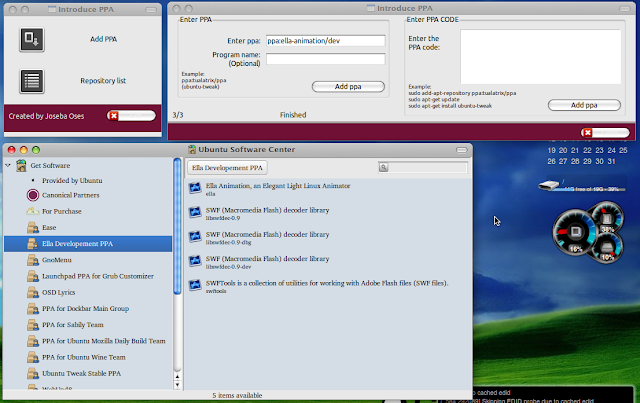Click the Get Software icon
Image resolution: width=640 pixels, height=403 pixels.
[x=21, y=165]
